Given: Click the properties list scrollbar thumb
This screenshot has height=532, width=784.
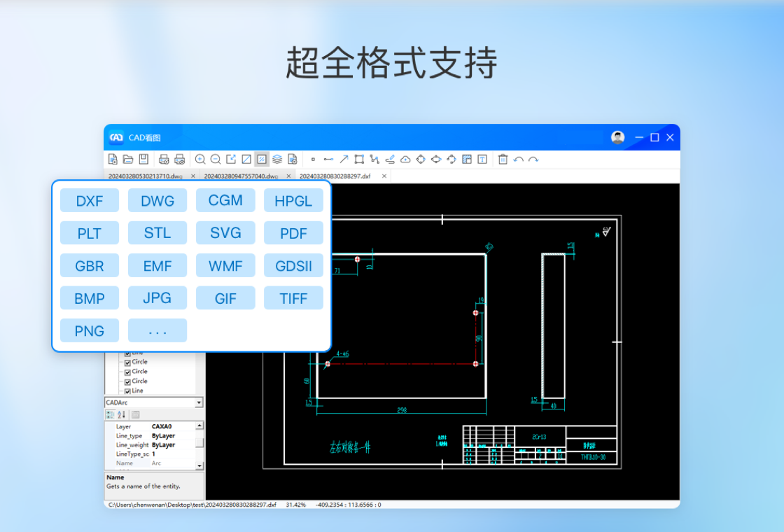Looking at the screenshot, I should 199,443.
